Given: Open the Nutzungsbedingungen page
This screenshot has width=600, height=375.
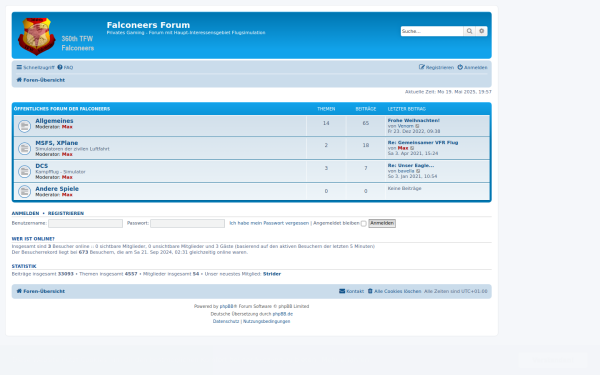Looking at the screenshot, I should tap(267, 321).
